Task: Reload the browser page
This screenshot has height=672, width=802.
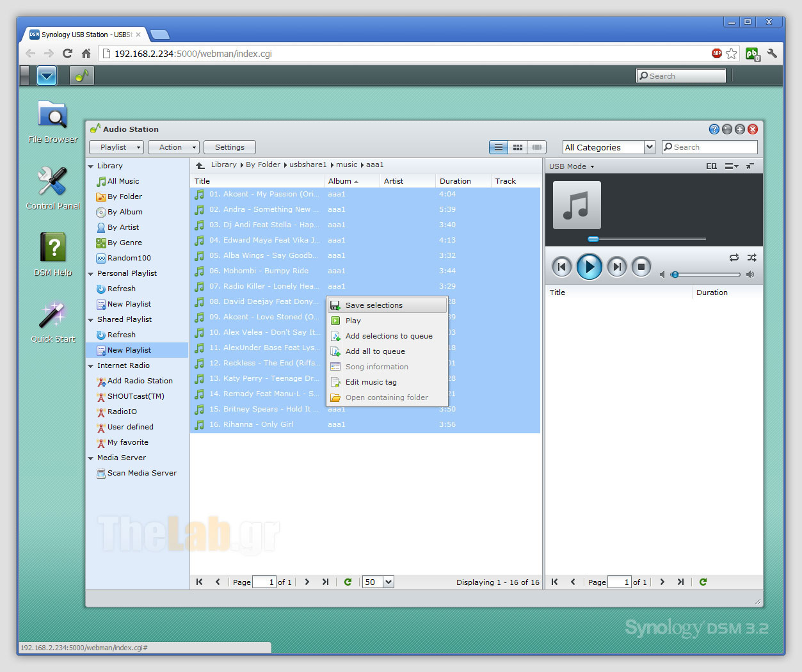Action: 67,54
